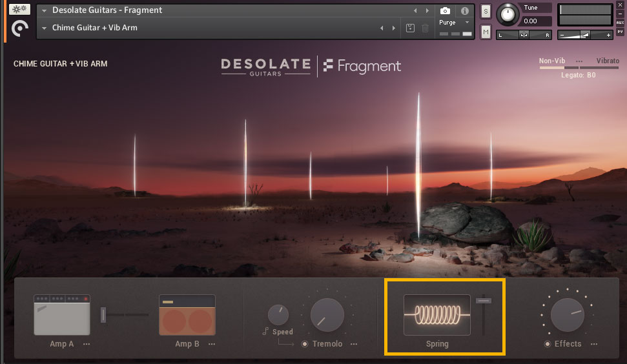Screen dimensions: 627x364
Task: Click the minimize view minus button
Action: (620, 14)
